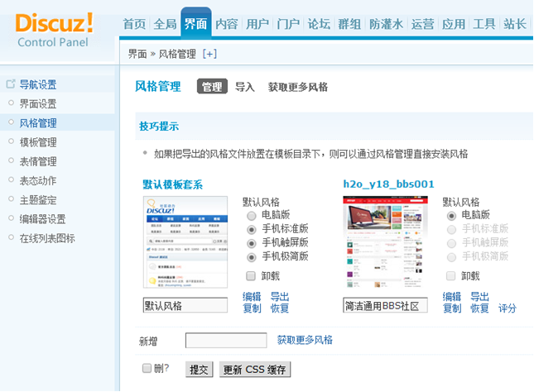Open the 应用 top menu tab
The image size is (534, 392).
tap(454, 24)
